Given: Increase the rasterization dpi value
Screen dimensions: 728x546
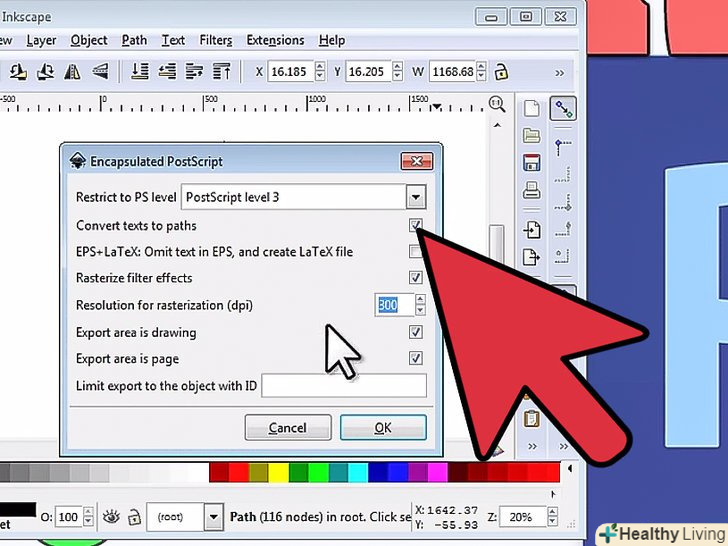Looking at the screenshot, I should 420,299.
